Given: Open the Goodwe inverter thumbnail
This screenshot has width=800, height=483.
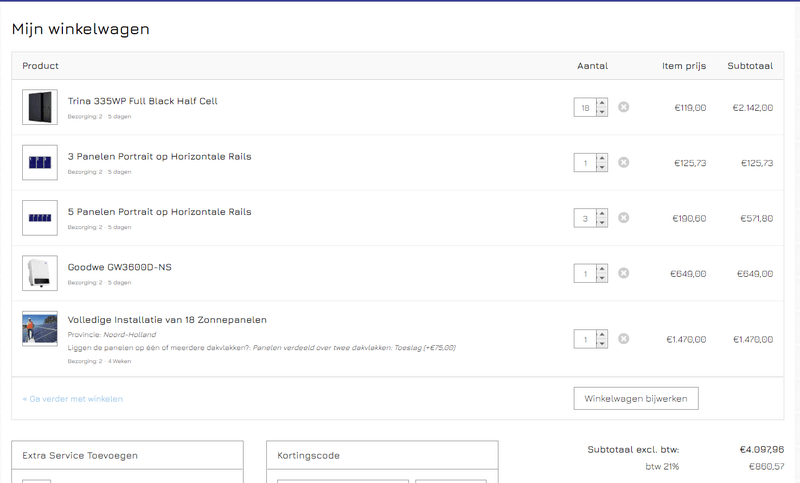Looking at the screenshot, I should 40,273.
